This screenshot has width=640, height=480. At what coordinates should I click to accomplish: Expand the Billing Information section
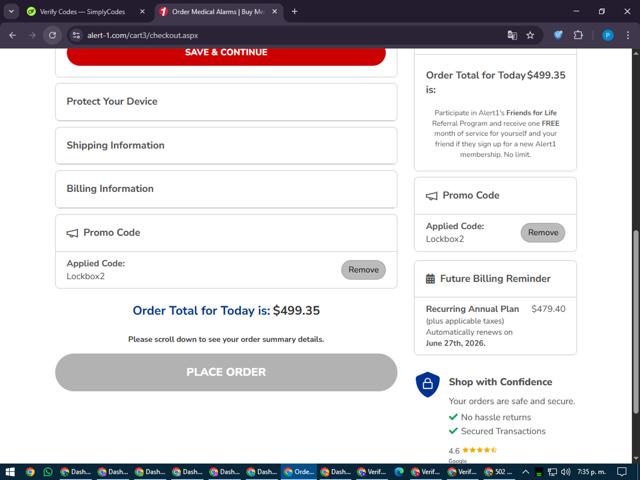coord(226,189)
